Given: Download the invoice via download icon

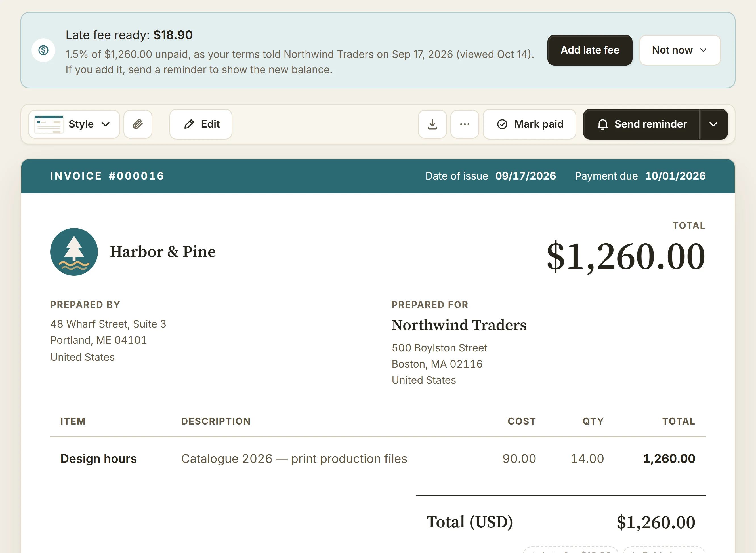Looking at the screenshot, I should [x=432, y=124].
